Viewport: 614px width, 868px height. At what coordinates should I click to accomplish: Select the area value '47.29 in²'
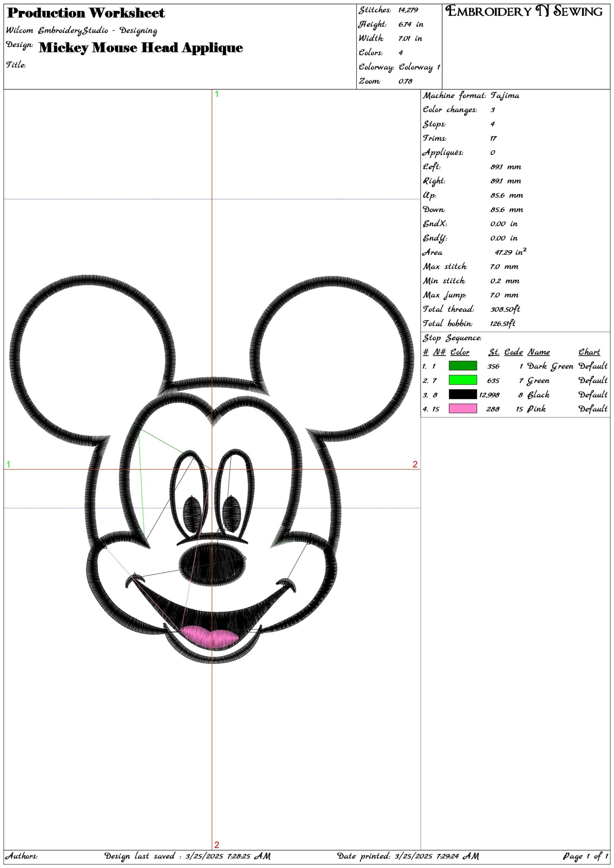tap(510, 252)
